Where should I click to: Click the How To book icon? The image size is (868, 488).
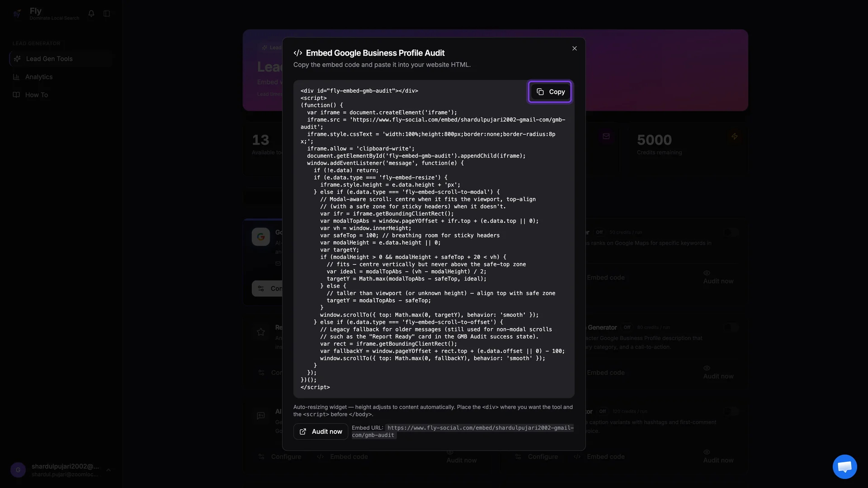(16, 95)
